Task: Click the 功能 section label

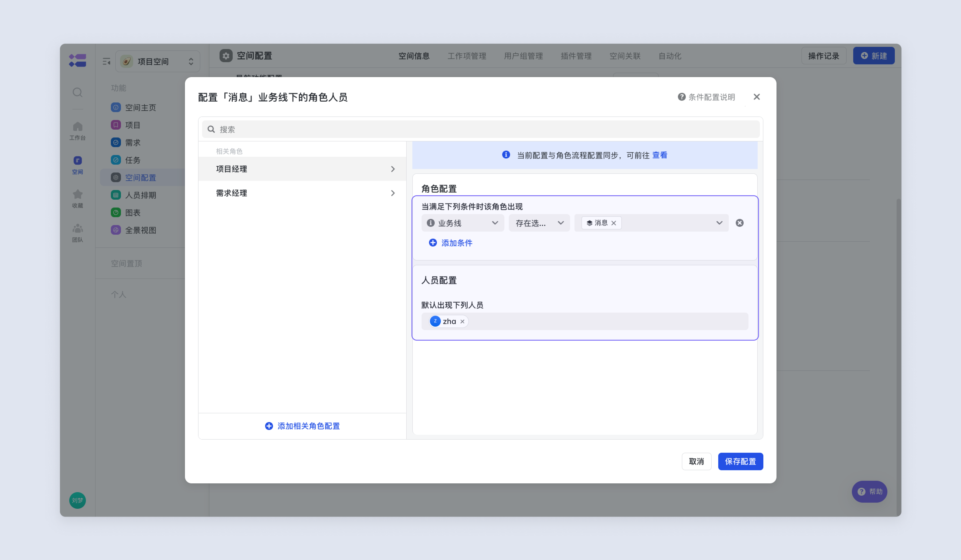Action: tap(118, 88)
